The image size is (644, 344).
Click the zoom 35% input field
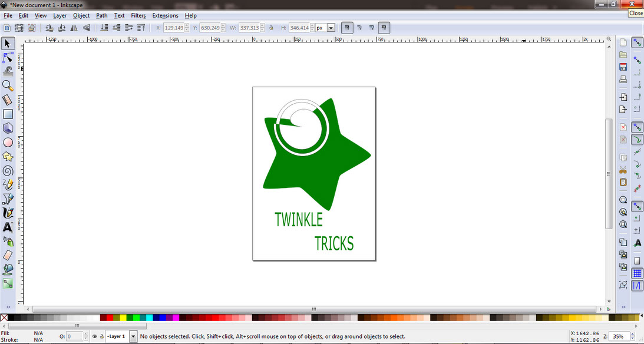coord(620,336)
